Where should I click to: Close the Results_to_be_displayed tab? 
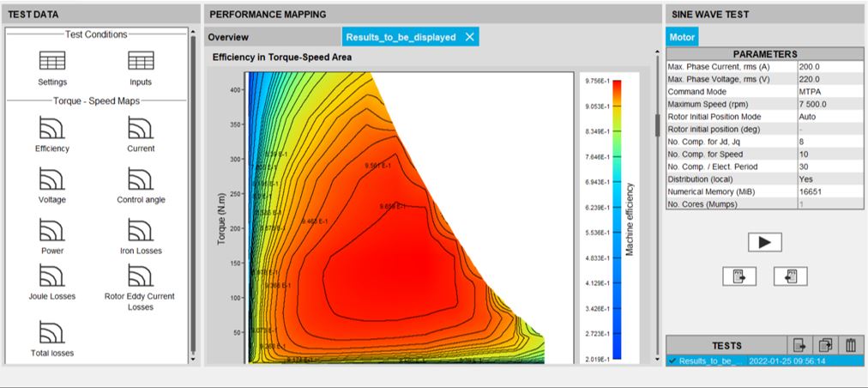(x=469, y=37)
